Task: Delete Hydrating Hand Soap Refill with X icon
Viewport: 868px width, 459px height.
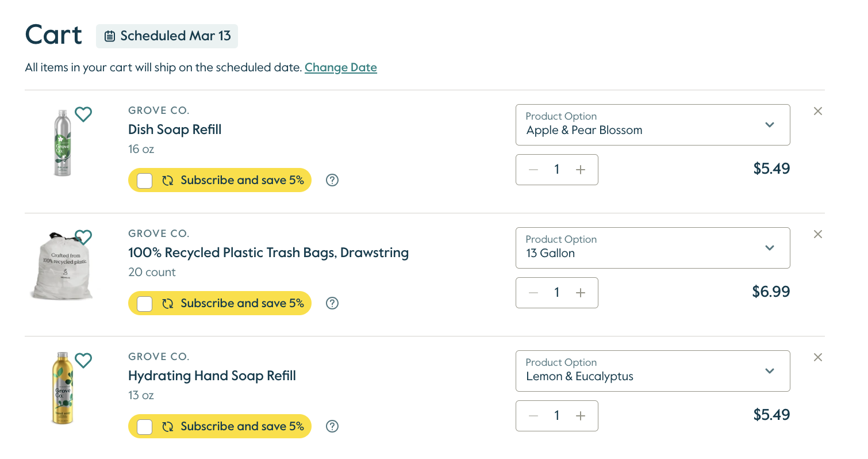Action: (x=818, y=357)
